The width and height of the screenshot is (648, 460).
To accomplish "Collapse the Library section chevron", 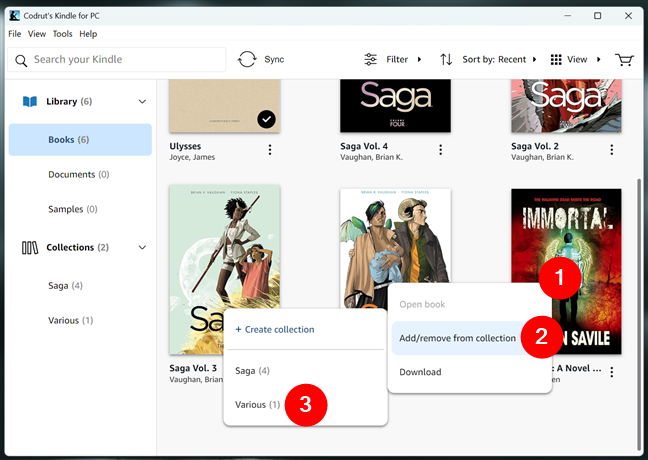I will pos(142,102).
